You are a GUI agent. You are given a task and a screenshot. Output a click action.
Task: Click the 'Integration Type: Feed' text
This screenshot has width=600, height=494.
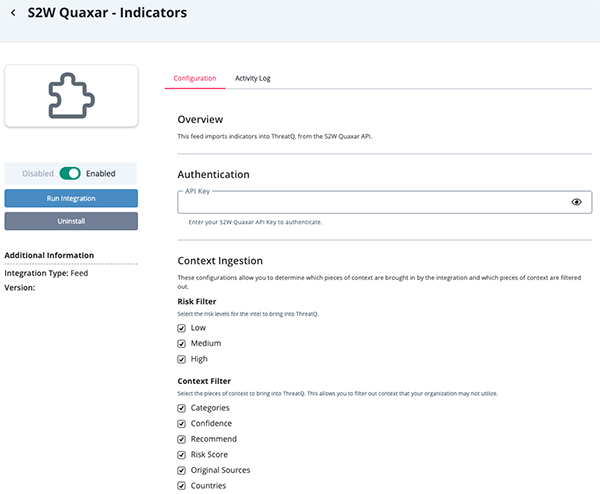(46, 273)
